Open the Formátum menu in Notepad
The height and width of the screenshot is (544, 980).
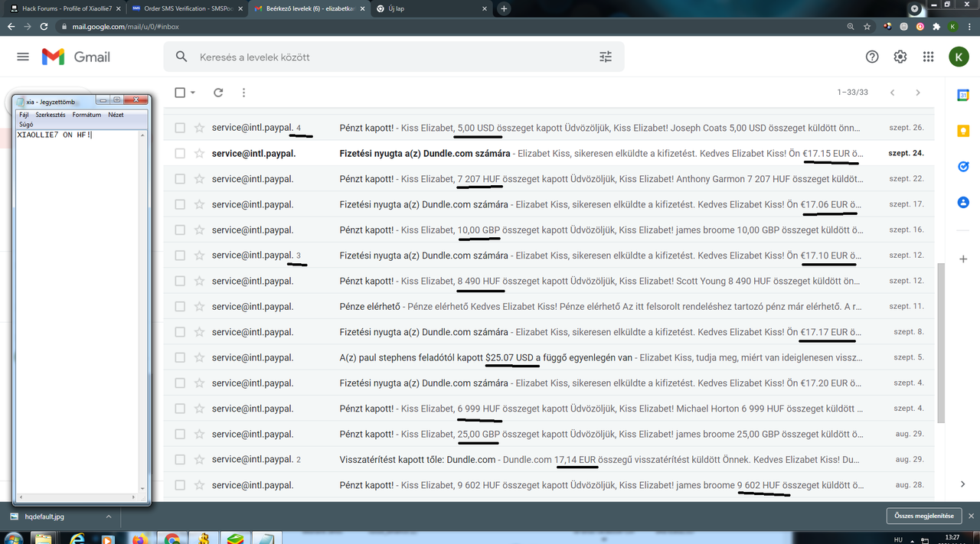point(87,115)
